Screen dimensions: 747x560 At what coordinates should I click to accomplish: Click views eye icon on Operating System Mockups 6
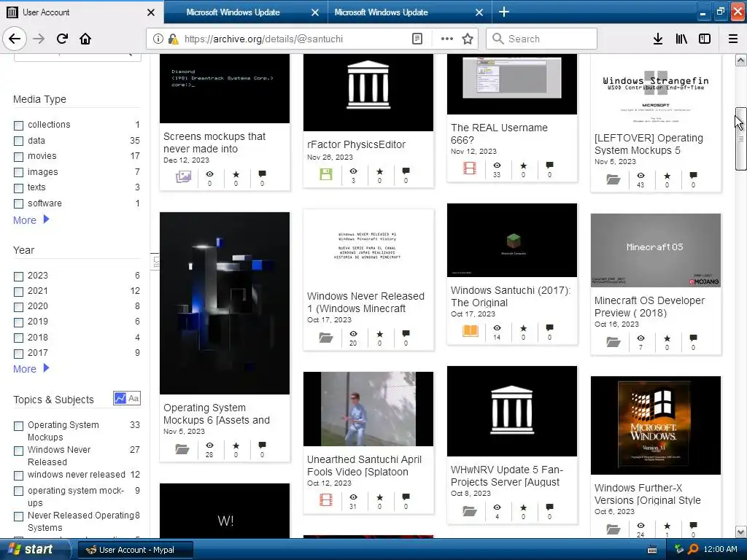[x=209, y=446]
